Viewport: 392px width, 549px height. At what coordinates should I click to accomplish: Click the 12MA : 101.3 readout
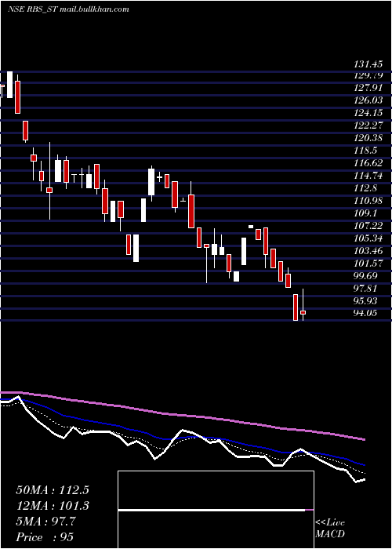(x=53, y=506)
